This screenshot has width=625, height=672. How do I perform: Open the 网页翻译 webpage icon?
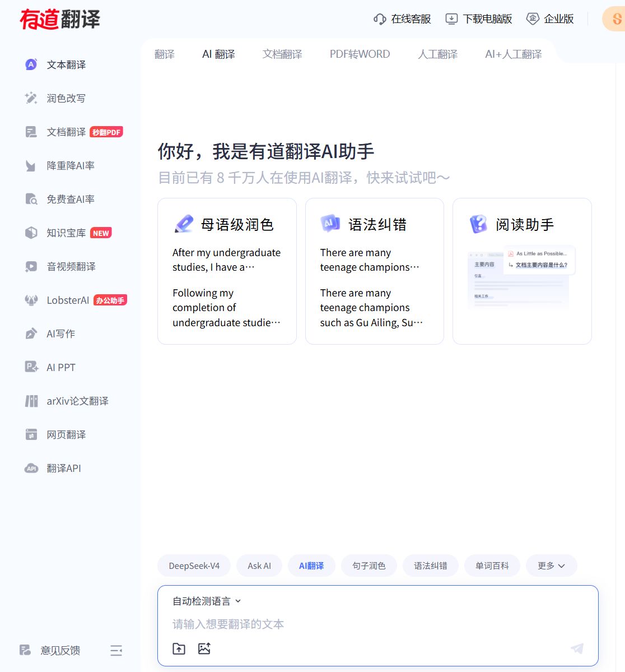(31, 434)
